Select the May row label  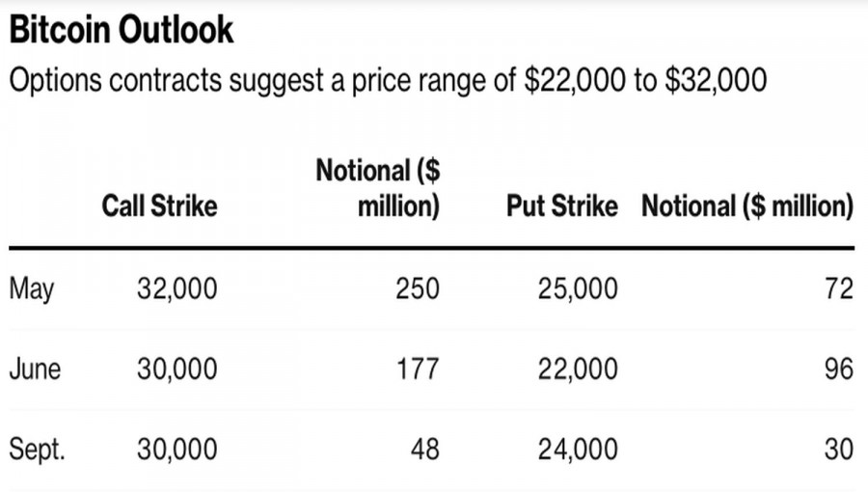32,288
